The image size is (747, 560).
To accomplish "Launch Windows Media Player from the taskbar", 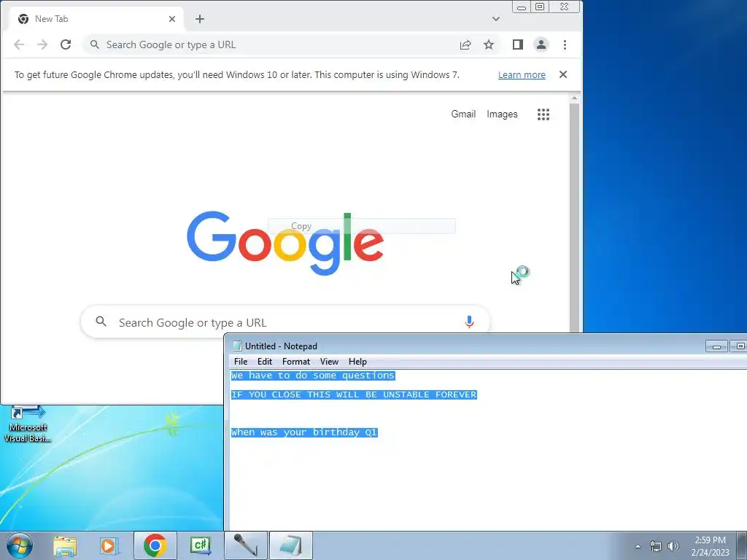I will tap(108, 545).
